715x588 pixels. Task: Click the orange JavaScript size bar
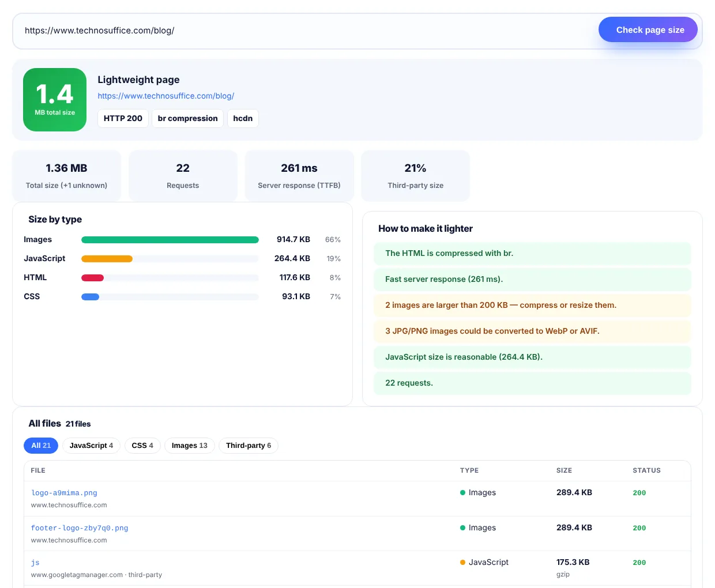click(107, 259)
